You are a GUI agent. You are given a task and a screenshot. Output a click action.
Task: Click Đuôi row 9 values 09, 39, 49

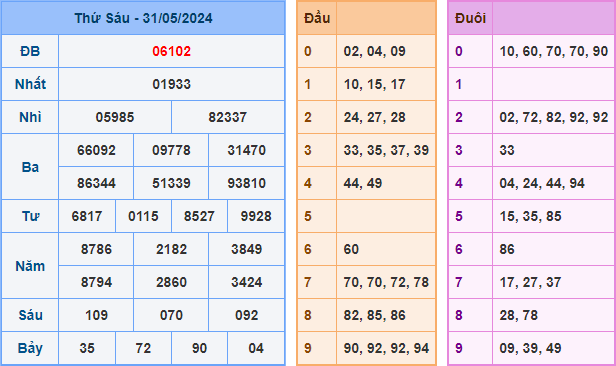pyautogui.click(x=530, y=348)
